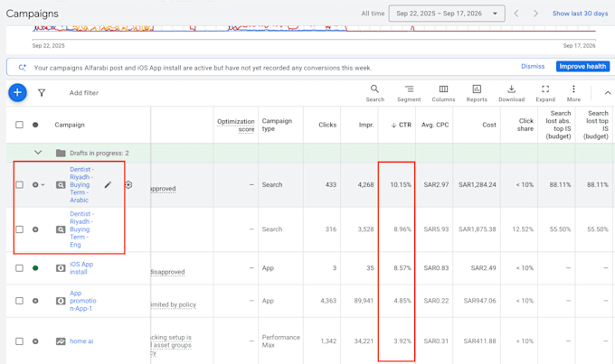Open the Columns tool

[x=443, y=93]
